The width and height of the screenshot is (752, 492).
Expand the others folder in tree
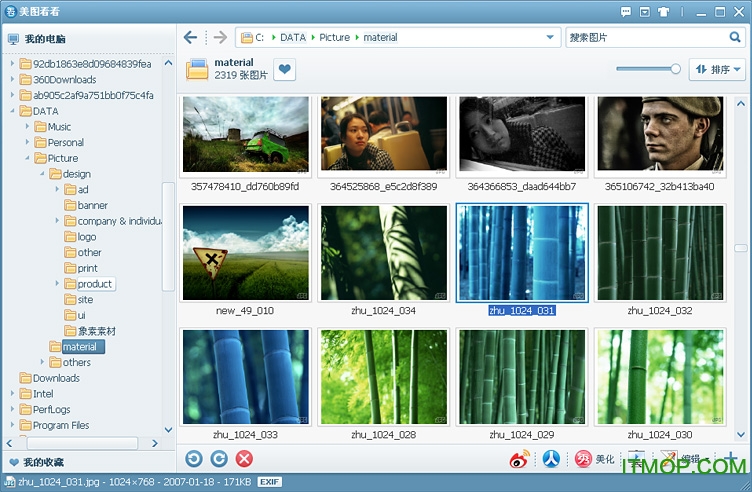tap(43, 362)
